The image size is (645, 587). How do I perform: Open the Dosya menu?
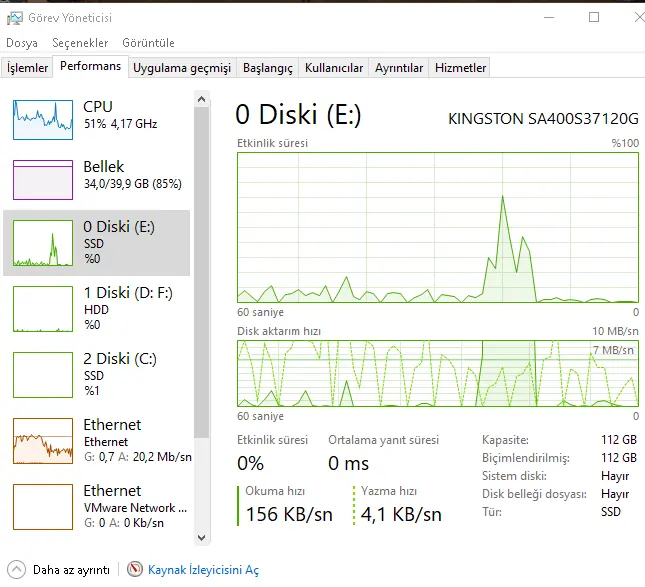22,43
